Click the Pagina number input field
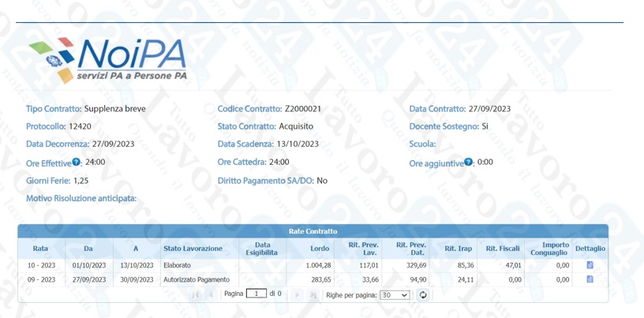Screen dimensions: 644x318 click(x=256, y=294)
